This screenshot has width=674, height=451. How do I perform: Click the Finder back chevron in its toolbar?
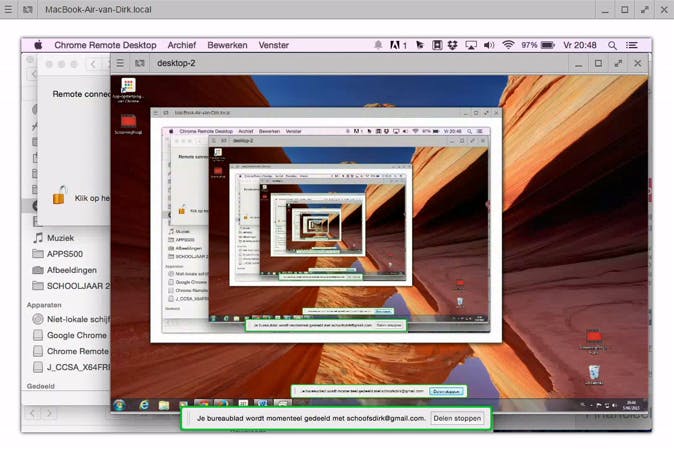pyautogui.click(x=93, y=64)
